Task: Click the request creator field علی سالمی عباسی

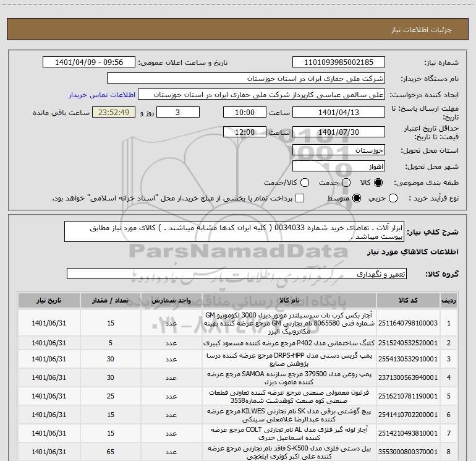Action: [x=261, y=95]
